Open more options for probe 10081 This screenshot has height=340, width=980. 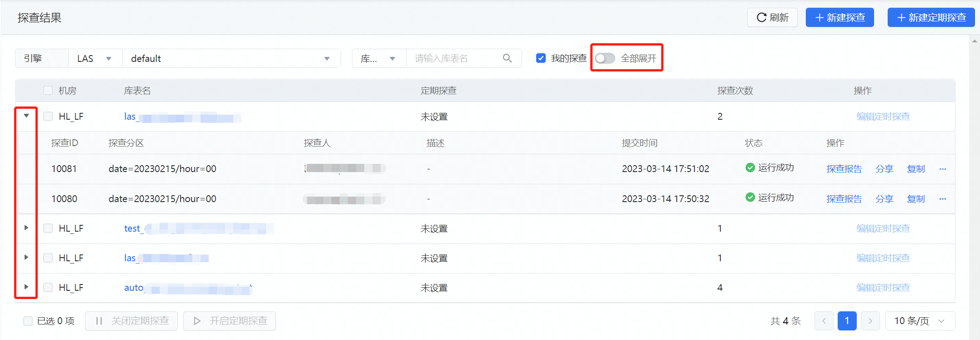point(942,169)
